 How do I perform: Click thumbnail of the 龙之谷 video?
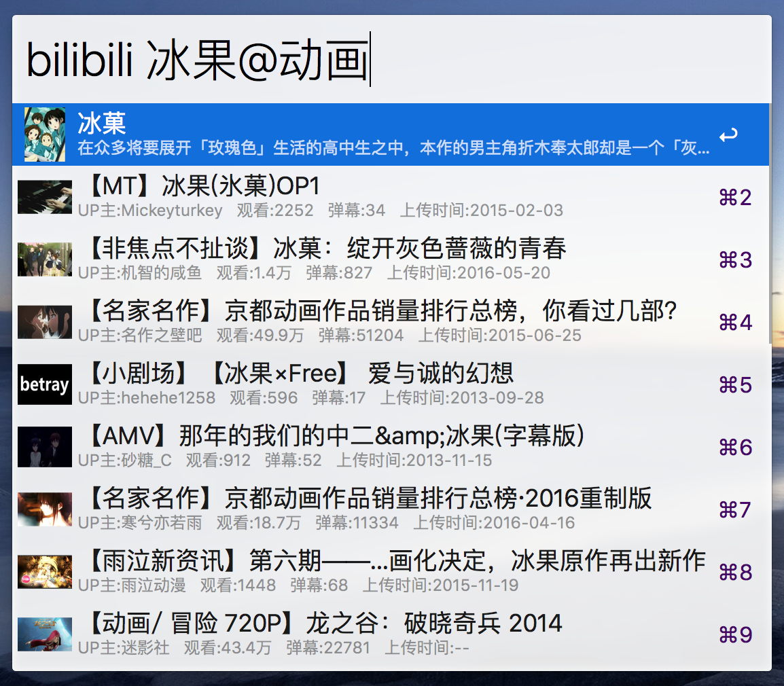pyautogui.click(x=45, y=634)
